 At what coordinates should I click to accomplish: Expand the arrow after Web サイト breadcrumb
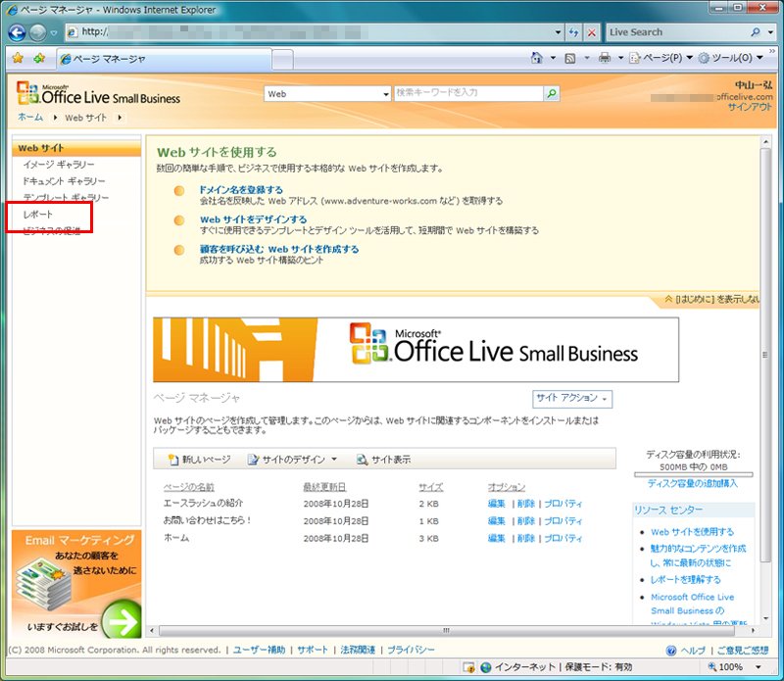[x=120, y=118]
